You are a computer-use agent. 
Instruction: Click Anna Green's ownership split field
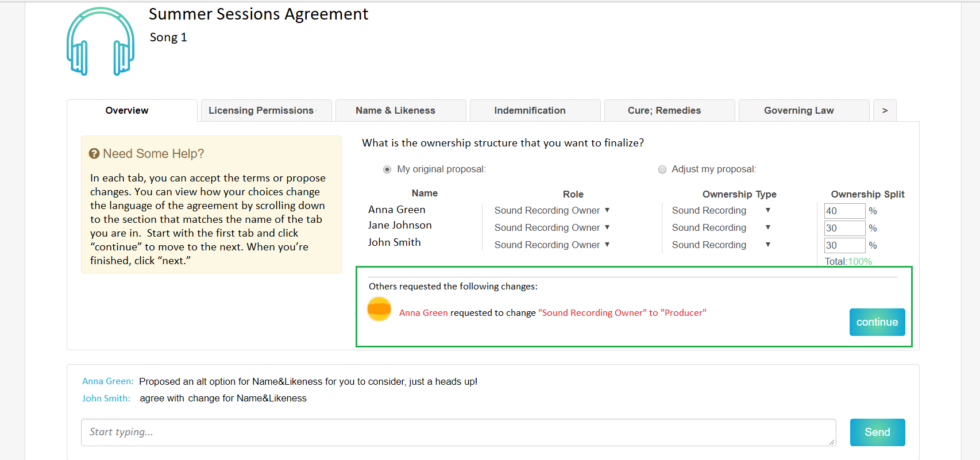844,211
